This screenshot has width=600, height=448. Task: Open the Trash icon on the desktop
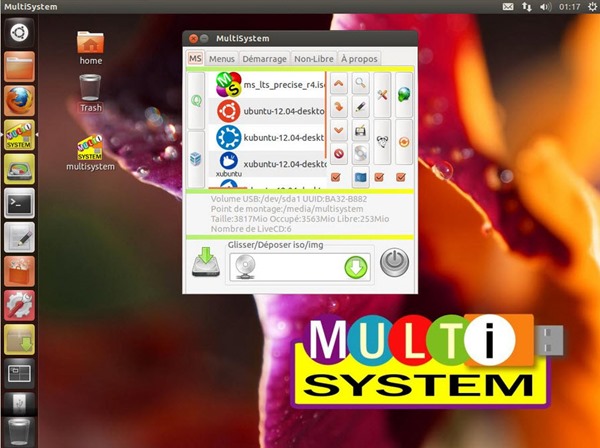(x=90, y=93)
